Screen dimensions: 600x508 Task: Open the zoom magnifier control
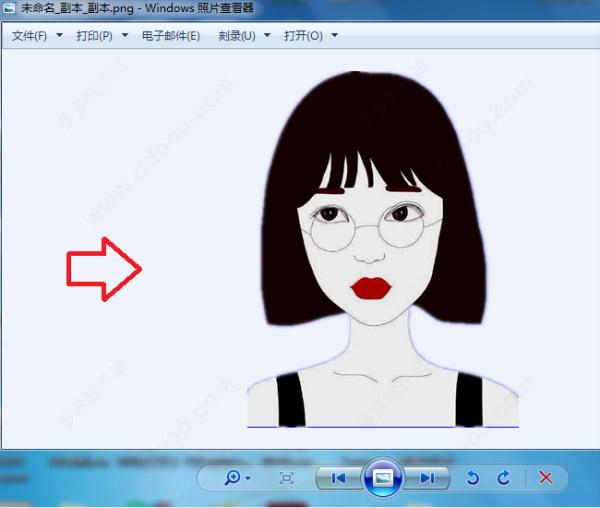click(x=233, y=478)
